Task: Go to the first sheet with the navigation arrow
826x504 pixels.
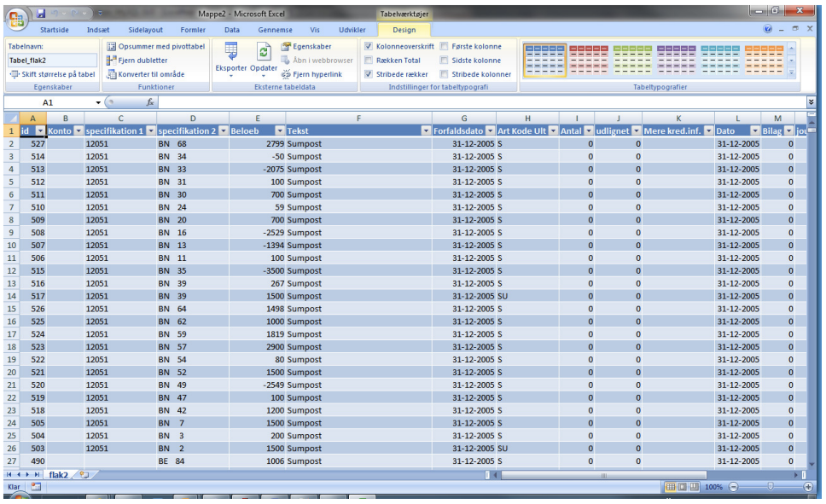Action: (9, 474)
